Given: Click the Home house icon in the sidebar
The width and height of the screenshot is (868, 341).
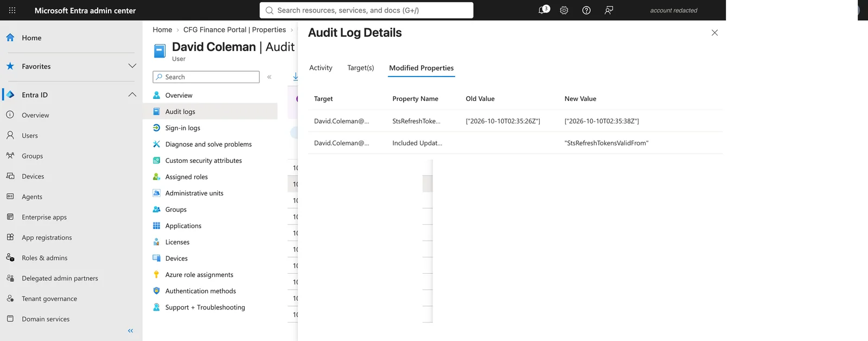Looking at the screenshot, I should pos(10,37).
